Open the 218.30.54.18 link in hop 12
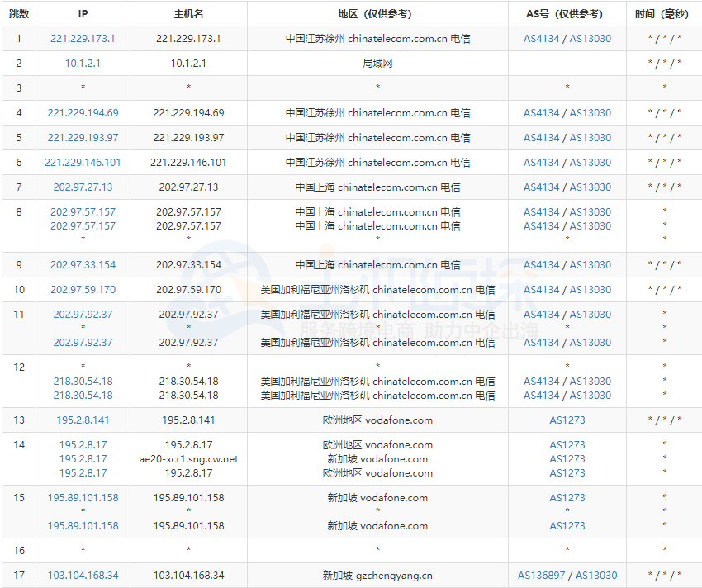702x588 pixels. 82,381
